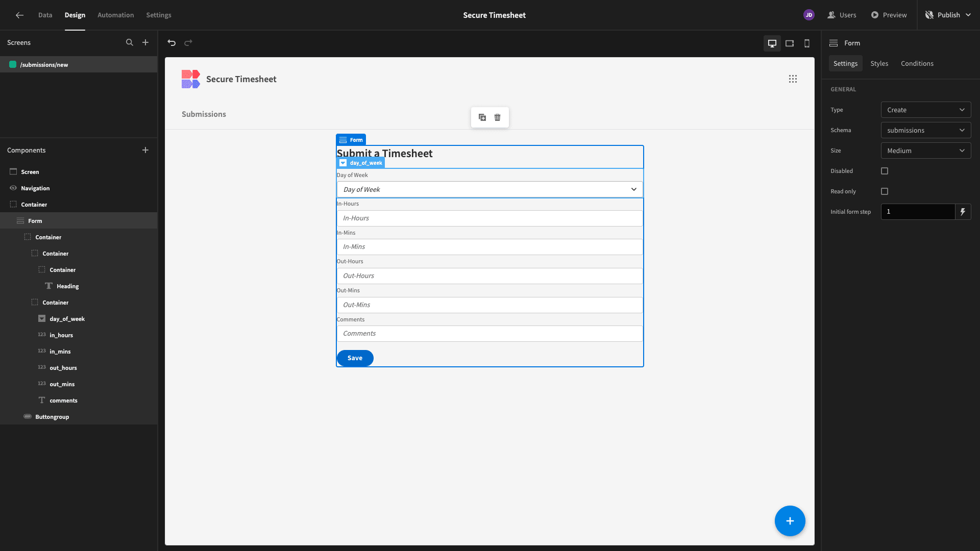The height and width of the screenshot is (551, 980).
Task: Expand the Day of Week dropdown
Action: [490, 189]
